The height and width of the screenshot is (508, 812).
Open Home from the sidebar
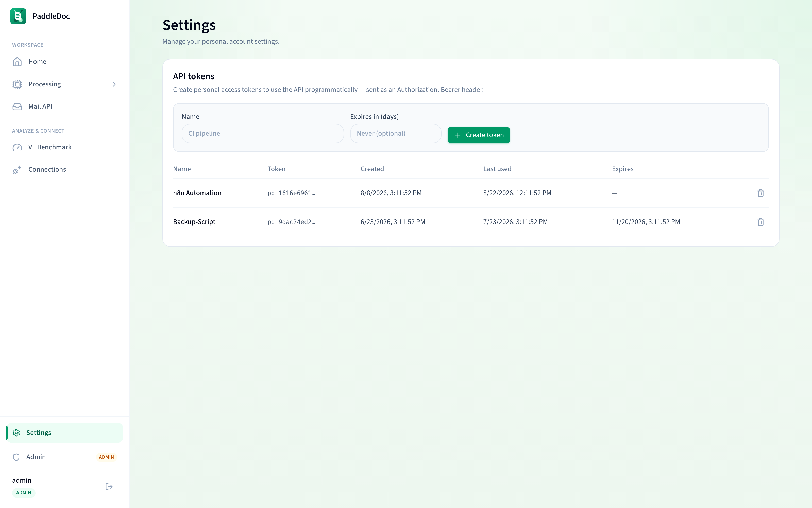[x=64, y=62]
